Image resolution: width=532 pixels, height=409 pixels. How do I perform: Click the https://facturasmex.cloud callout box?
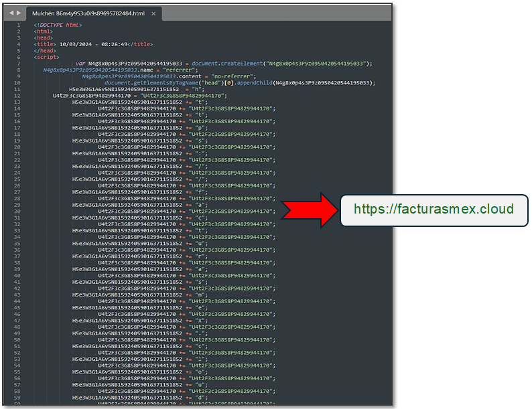(434, 209)
